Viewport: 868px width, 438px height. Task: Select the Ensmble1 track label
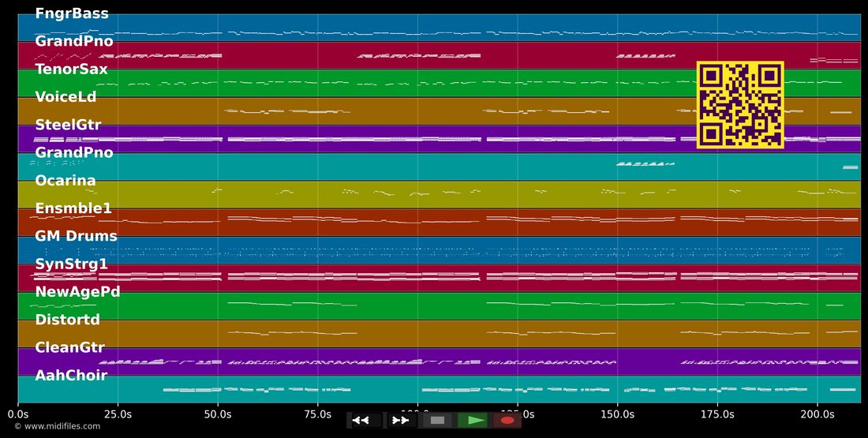73,208
